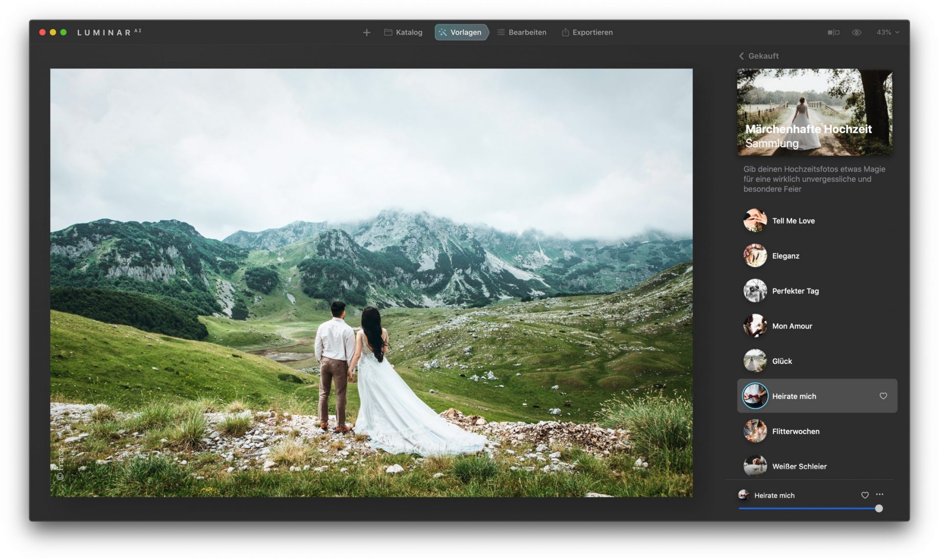Click the heart icon beside the intensity slider
This screenshot has height=560, width=939.
tap(865, 495)
